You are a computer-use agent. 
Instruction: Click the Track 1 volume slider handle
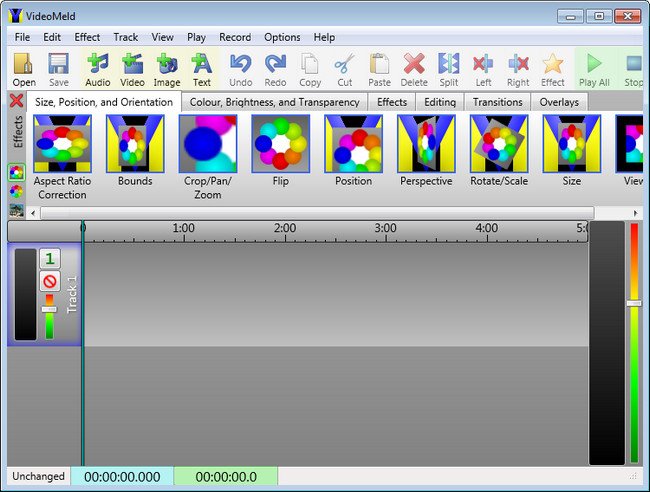coord(49,309)
